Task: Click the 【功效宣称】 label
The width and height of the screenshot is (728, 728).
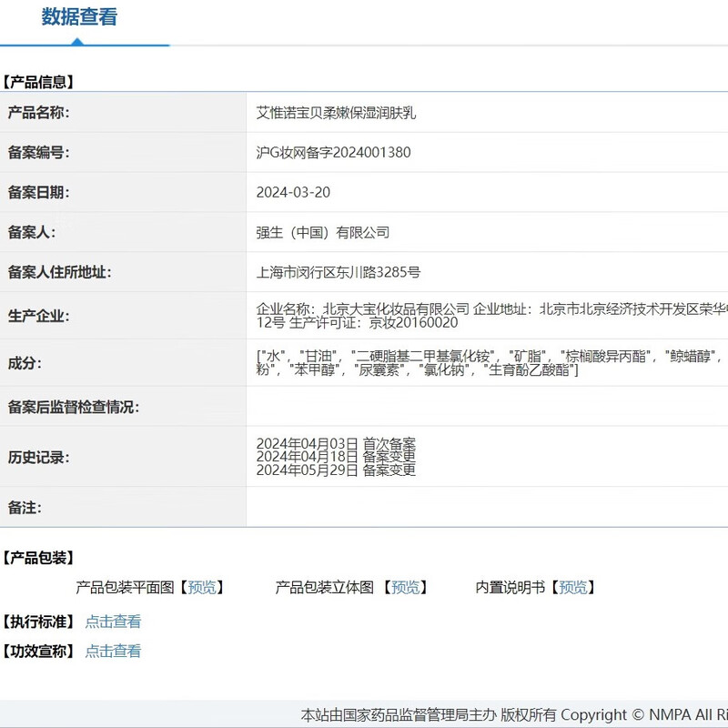Action: [x=38, y=651]
